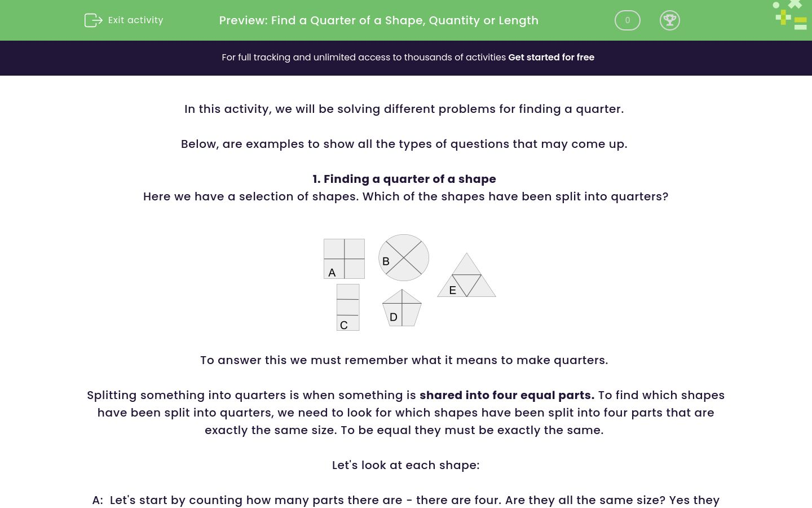
Task: Click the Get started for free link
Action: pos(551,57)
